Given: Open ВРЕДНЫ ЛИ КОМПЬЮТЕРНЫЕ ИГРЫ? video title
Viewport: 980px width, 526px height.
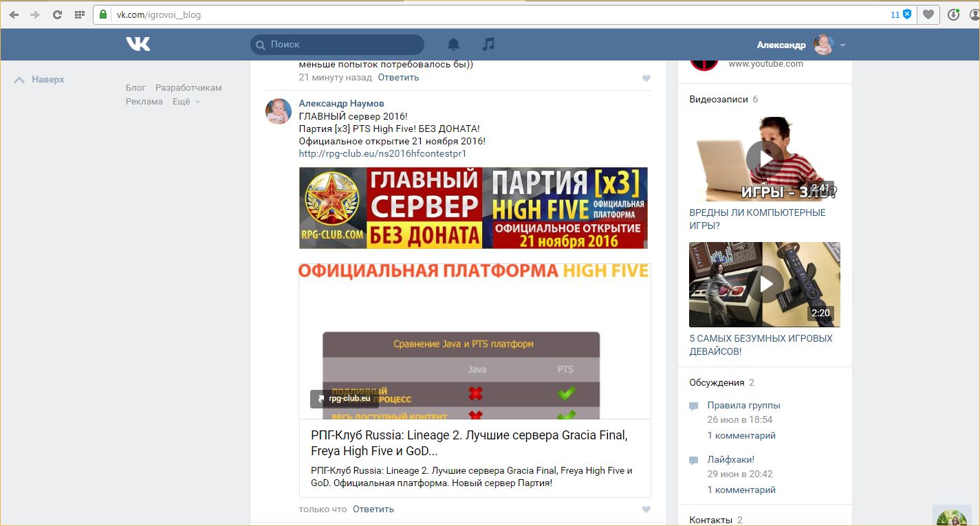Looking at the screenshot, I should tap(758, 219).
